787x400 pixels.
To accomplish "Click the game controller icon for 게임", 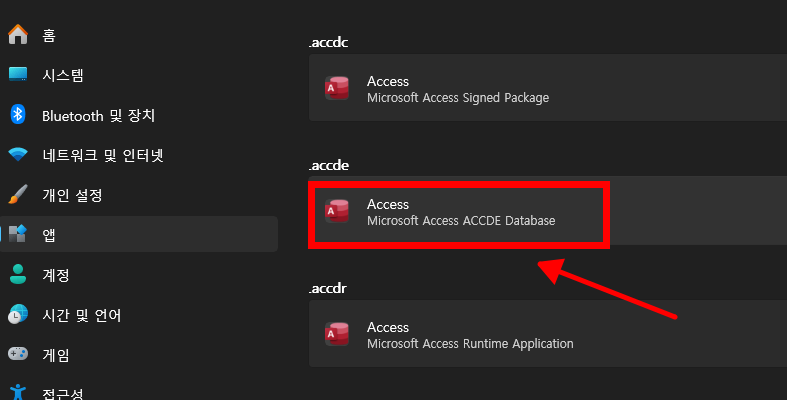I will (x=18, y=354).
